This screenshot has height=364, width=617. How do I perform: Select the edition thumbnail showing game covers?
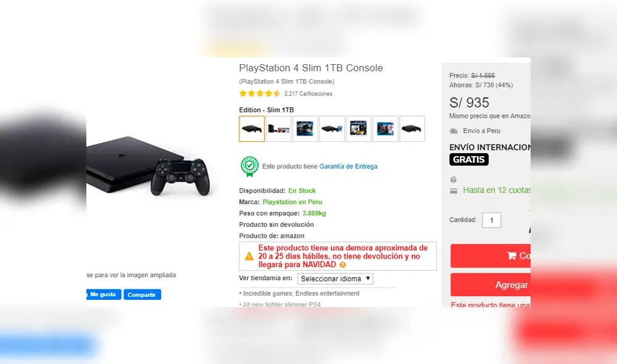tap(305, 129)
